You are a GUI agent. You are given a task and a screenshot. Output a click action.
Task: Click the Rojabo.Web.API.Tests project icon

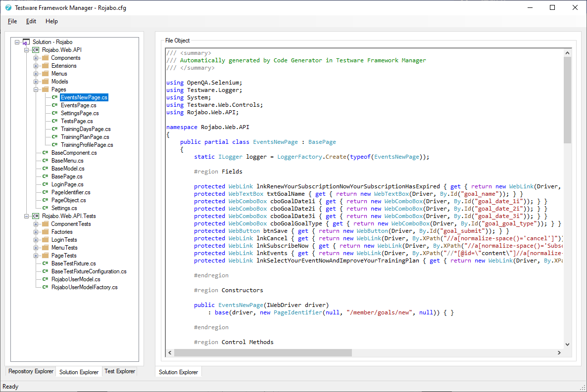(36, 216)
